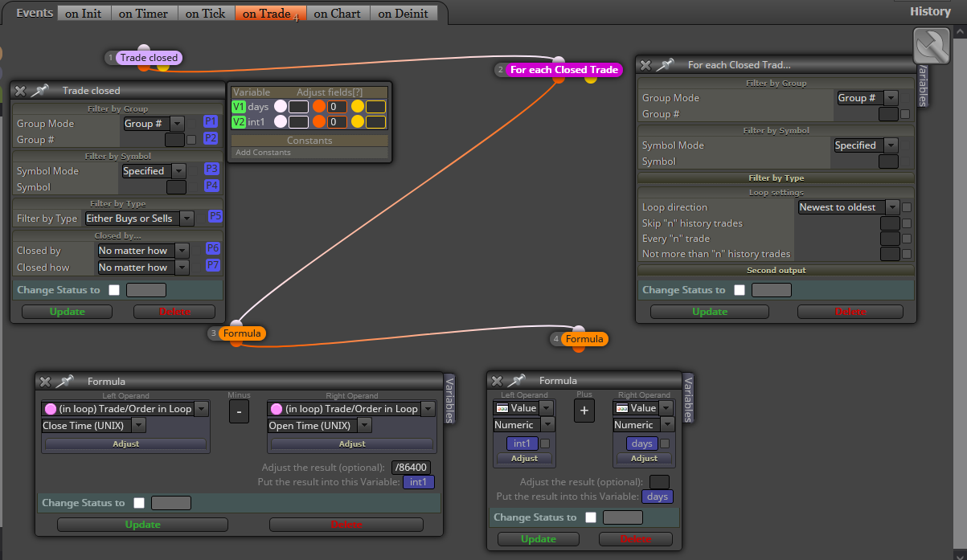
Task: Close the days Formula panel
Action: point(497,381)
